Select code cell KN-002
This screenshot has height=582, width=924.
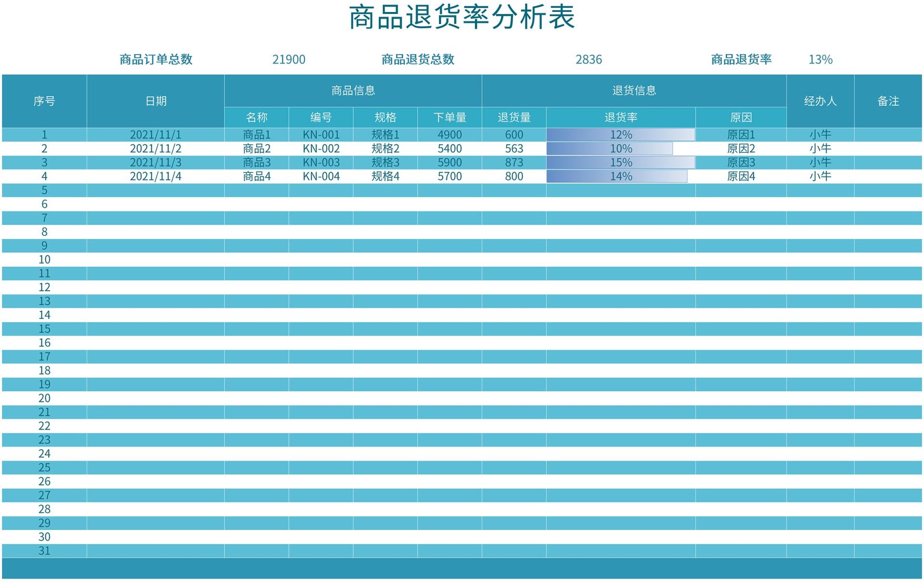coord(321,149)
